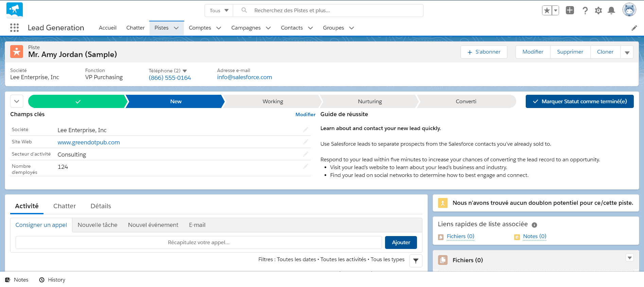Click the Ajouter call button
This screenshot has height=287, width=644.
coord(401,243)
